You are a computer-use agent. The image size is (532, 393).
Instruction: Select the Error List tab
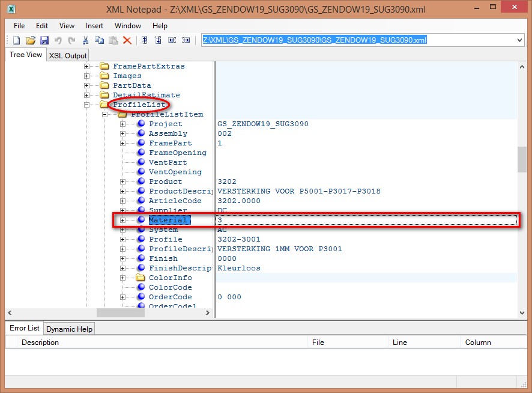pyautogui.click(x=25, y=328)
